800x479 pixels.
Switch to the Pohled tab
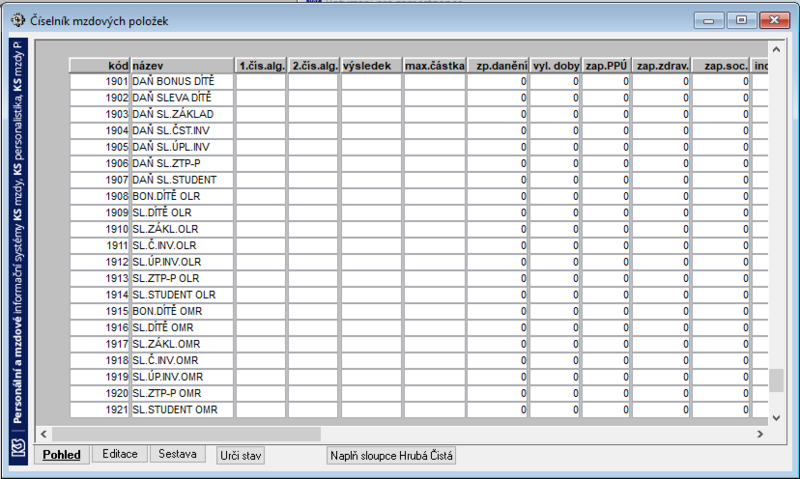click(62, 454)
